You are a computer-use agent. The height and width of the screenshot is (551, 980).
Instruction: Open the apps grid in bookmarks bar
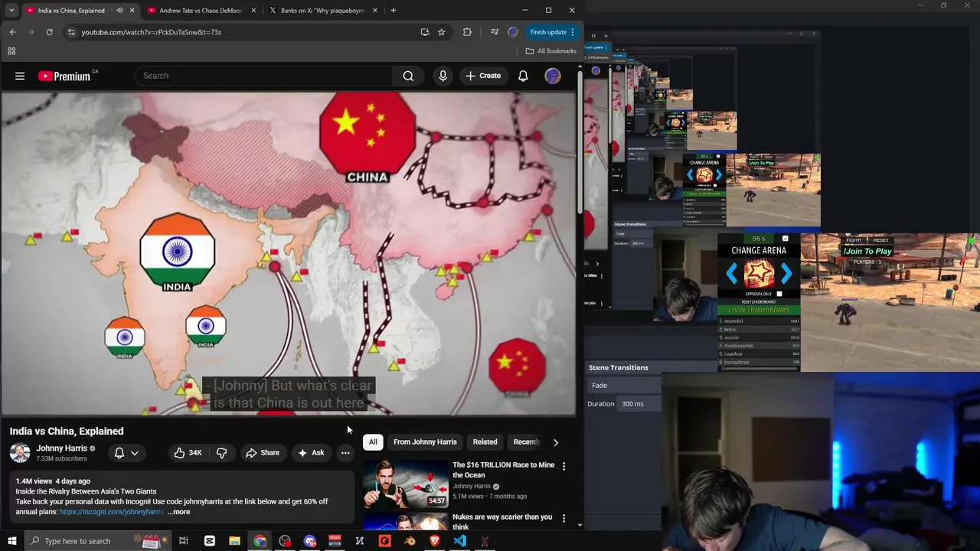pos(11,51)
